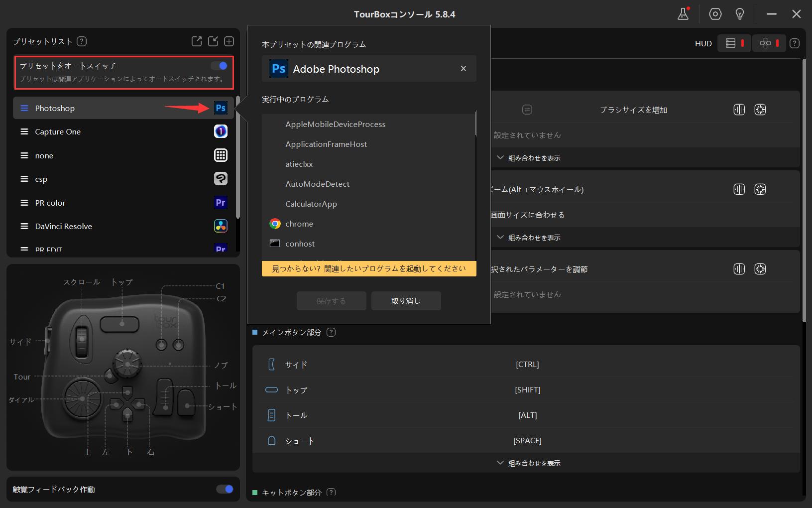Click the running programs list scrollbar
This screenshot has width=812, height=508.
coord(476,123)
